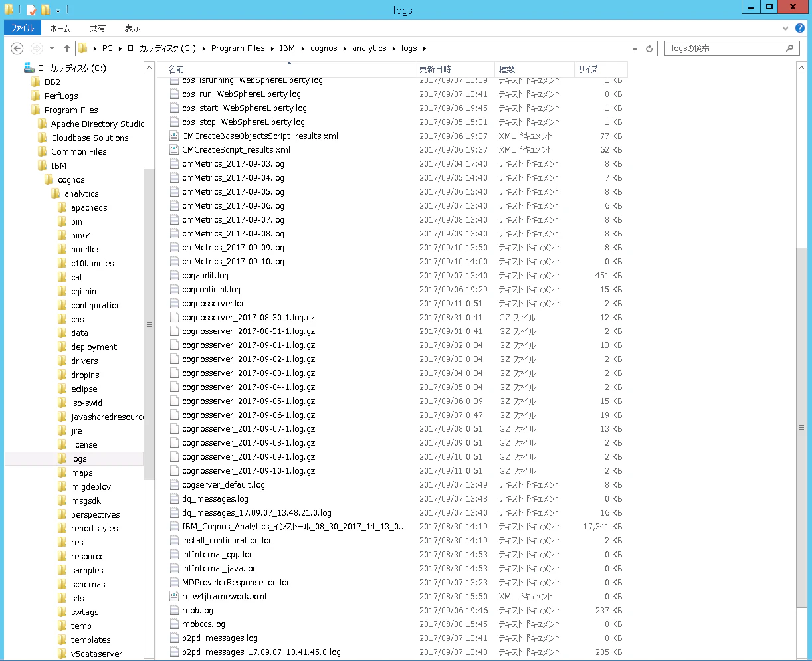Viewport: 812px width, 661px height.
Task: Select the XML file icon for mfw4jframework.xml
Action: (174, 597)
